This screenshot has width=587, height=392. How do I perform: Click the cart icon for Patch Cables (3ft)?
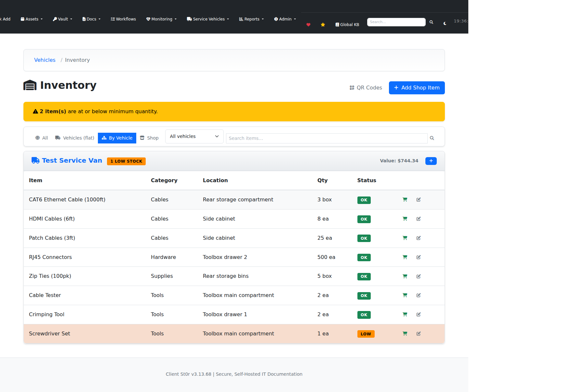tap(405, 238)
